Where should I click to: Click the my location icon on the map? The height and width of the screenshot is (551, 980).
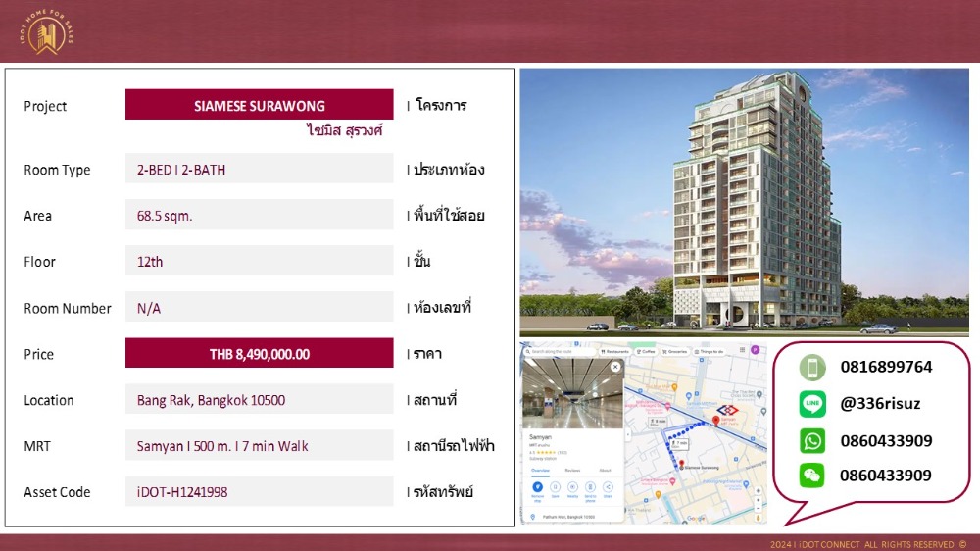point(759,491)
